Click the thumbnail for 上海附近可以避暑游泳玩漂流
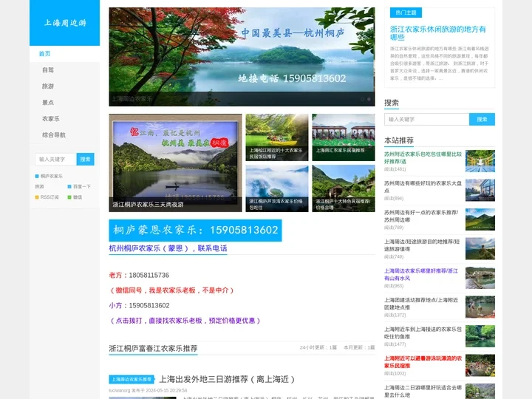The height and width of the screenshot is (399, 532). pyautogui.click(x=480, y=365)
